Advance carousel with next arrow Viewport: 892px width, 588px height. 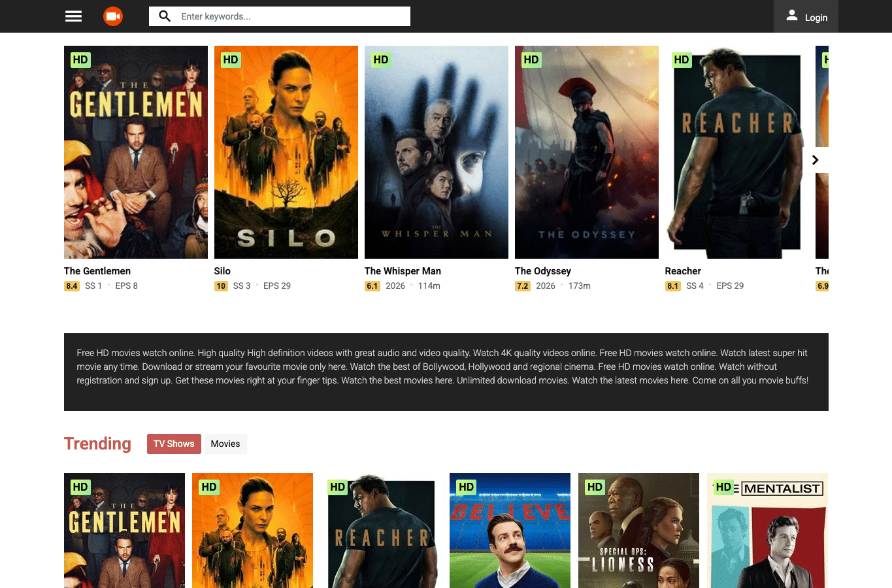tap(815, 160)
